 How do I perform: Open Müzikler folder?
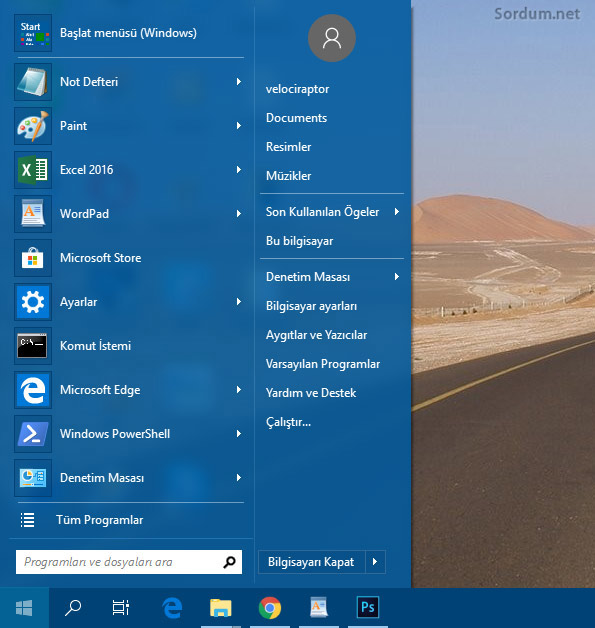tap(288, 176)
